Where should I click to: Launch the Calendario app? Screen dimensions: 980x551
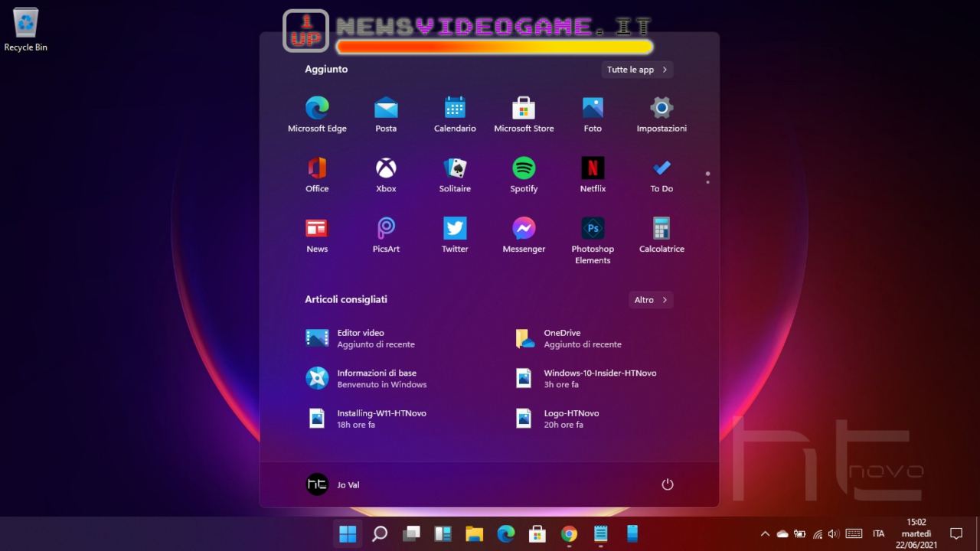click(455, 115)
